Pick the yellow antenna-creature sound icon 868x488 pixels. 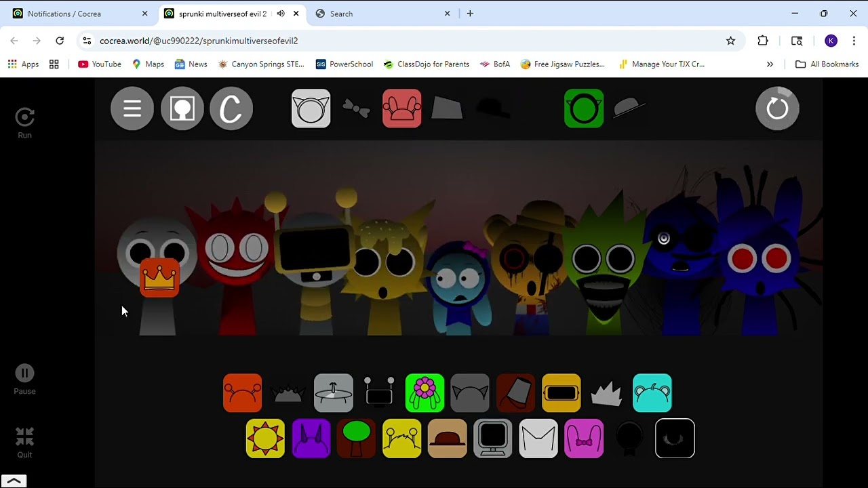(x=402, y=439)
